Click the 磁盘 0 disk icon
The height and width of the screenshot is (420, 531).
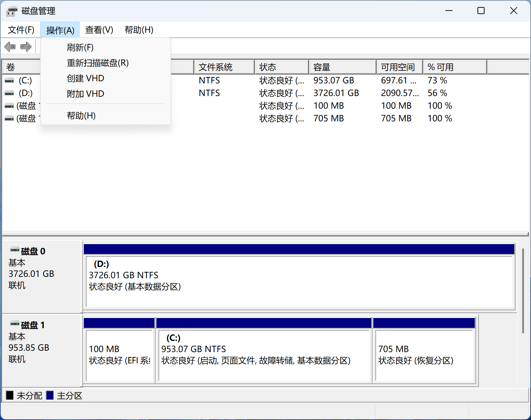tap(15, 250)
